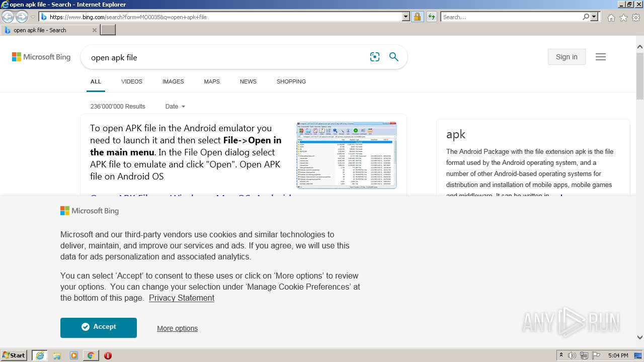Switch to the NEWS tab
This screenshot has height=362, width=644.
248,81
